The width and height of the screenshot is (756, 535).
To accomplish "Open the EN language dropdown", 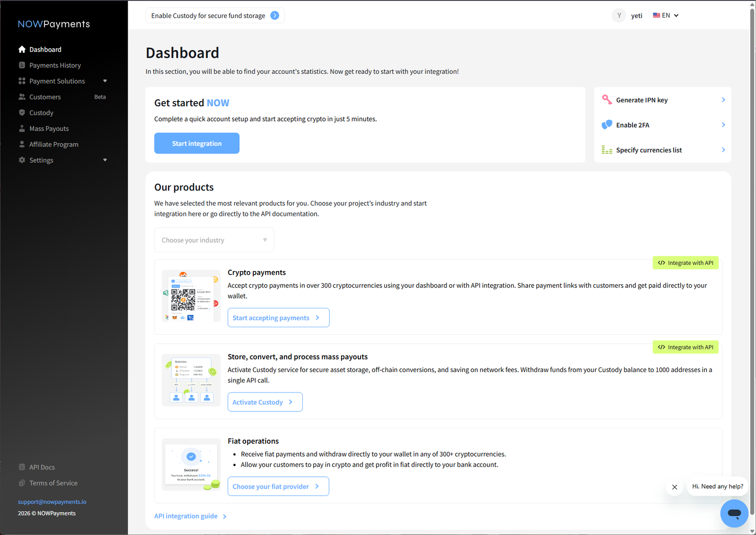I will click(666, 15).
